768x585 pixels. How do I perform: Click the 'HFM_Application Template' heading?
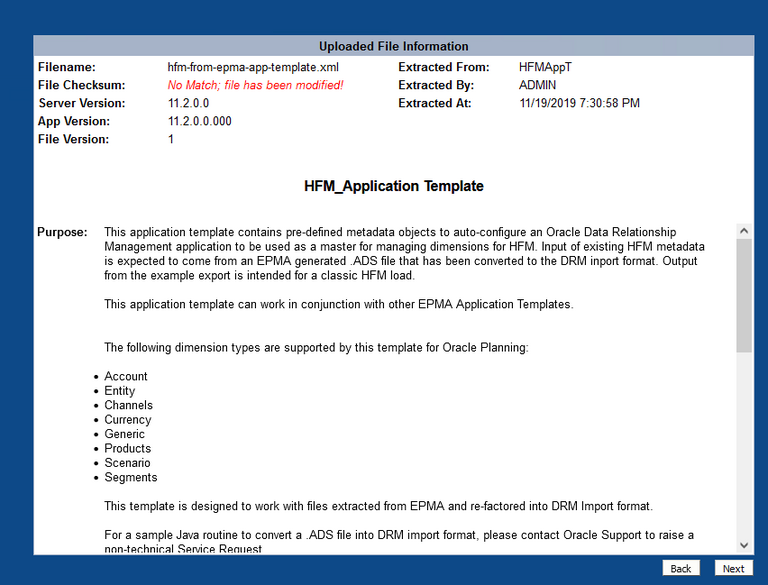393,186
